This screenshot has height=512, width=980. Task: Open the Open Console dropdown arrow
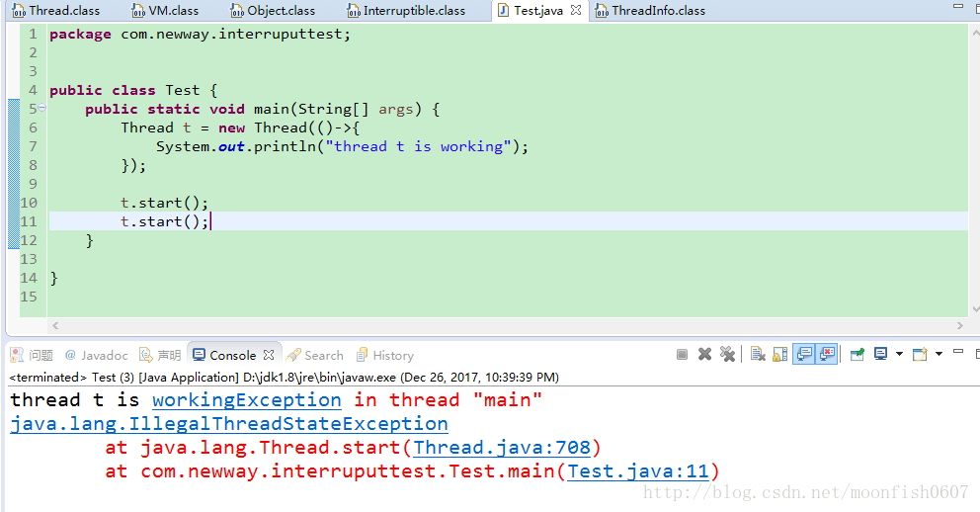tap(939, 355)
